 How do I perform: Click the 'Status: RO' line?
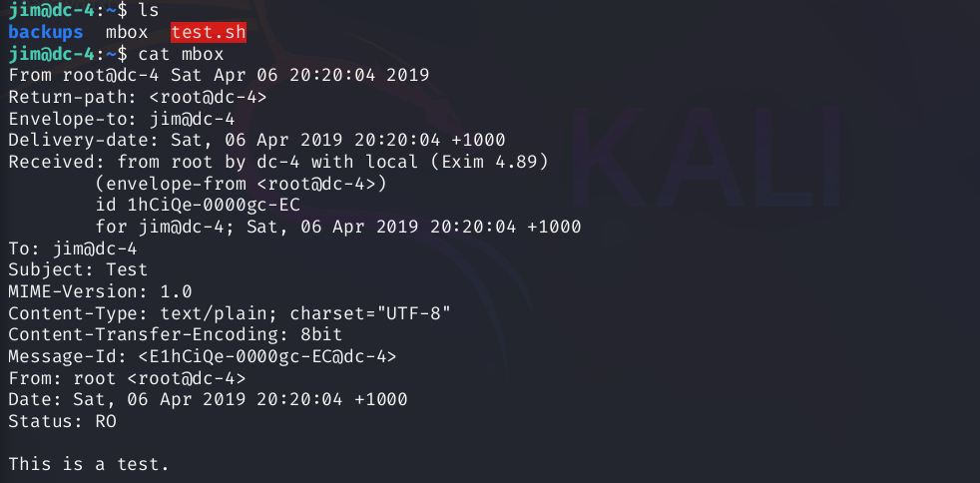tap(62, 421)
